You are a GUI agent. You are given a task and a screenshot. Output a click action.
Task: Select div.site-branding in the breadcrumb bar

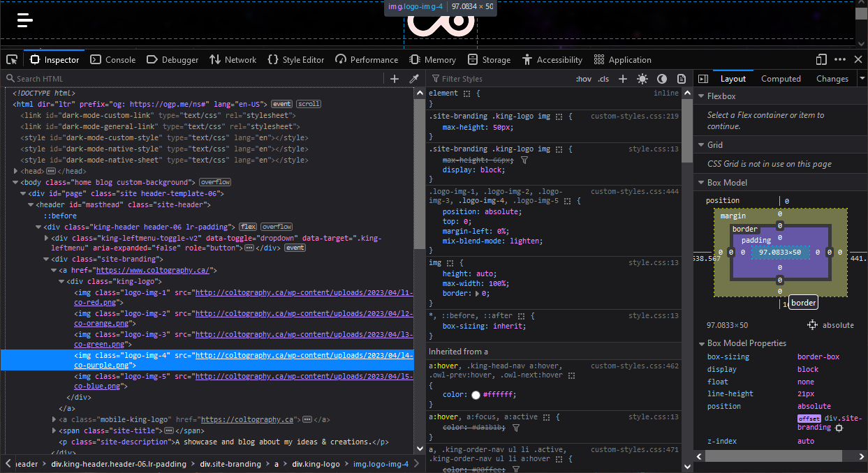[x=230, y=464]
